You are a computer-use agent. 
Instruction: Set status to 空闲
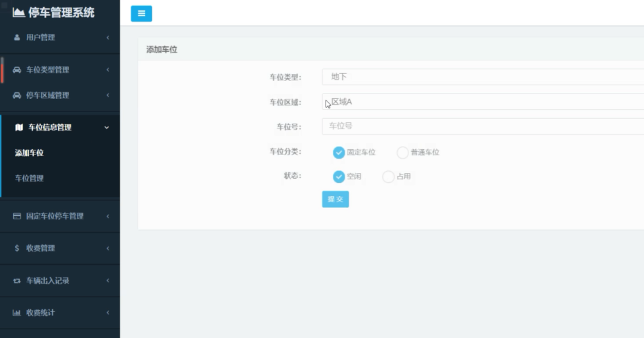[339, 176]
